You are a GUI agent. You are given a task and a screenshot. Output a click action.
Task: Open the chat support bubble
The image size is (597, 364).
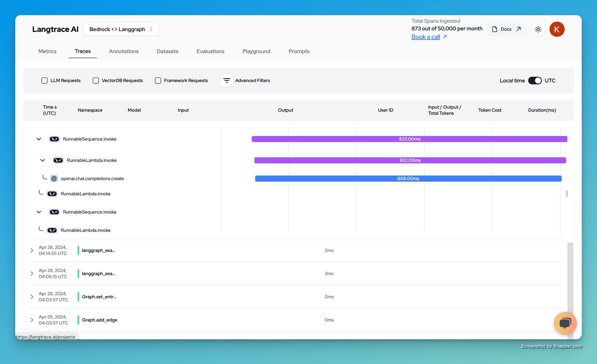click(565, 323)
